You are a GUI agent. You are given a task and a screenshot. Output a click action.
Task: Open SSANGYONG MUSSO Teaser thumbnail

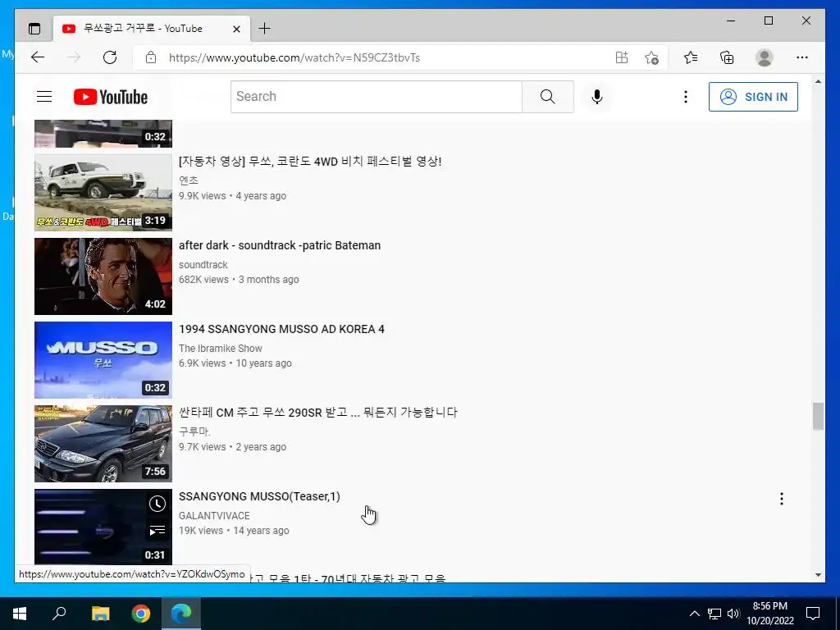[x=103, y=527]
